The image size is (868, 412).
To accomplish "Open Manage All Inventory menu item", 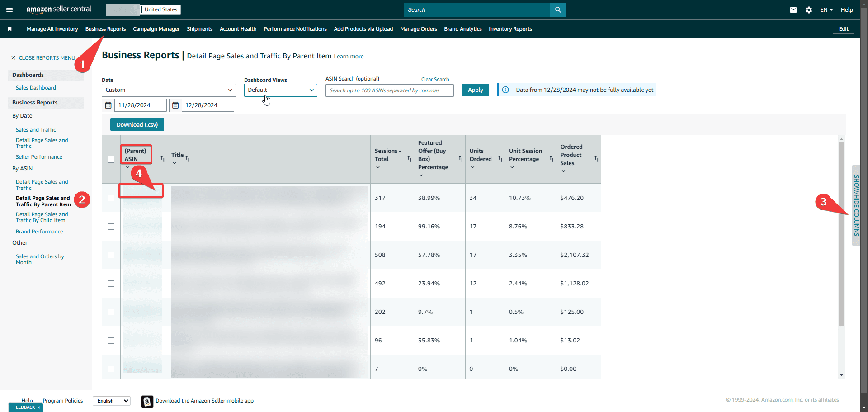I will 52,29.
